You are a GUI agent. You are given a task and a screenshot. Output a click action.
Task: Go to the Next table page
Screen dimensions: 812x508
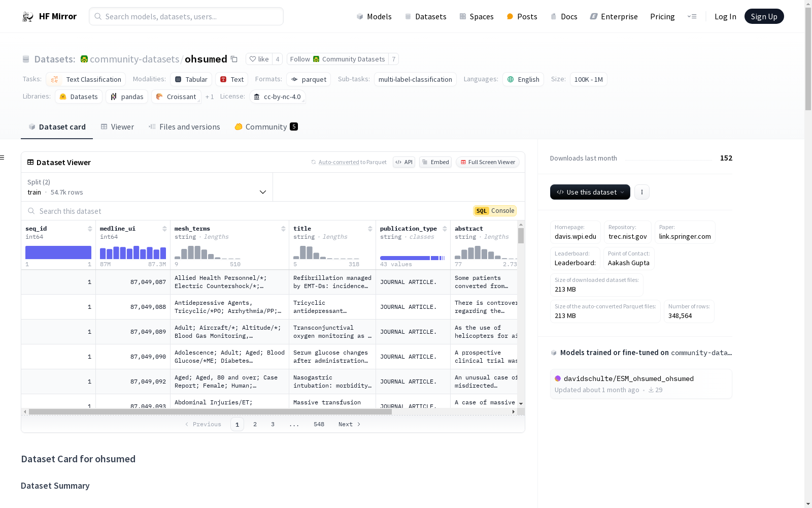coord(350,424)
